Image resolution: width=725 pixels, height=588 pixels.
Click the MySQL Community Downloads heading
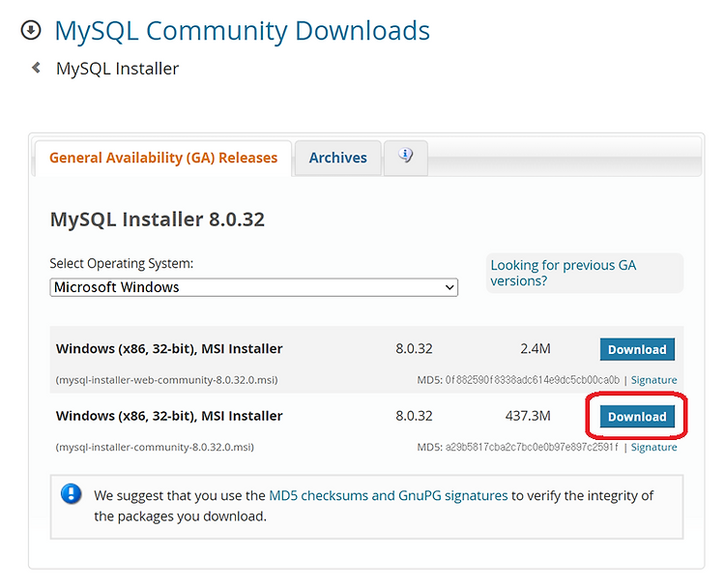pos(243,31)
